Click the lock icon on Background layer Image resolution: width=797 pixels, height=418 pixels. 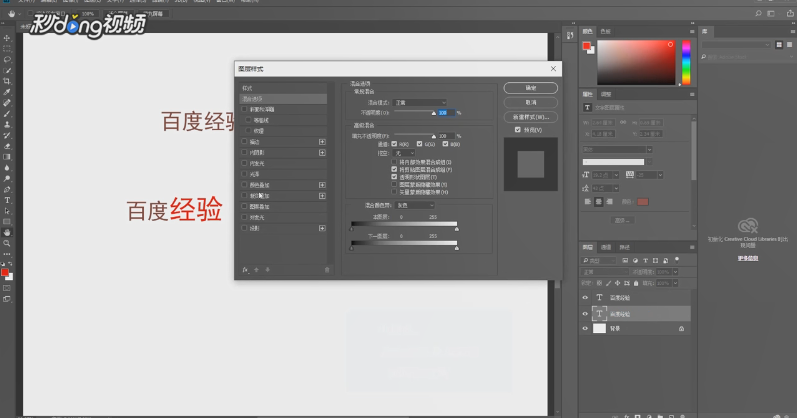point(681,329)
